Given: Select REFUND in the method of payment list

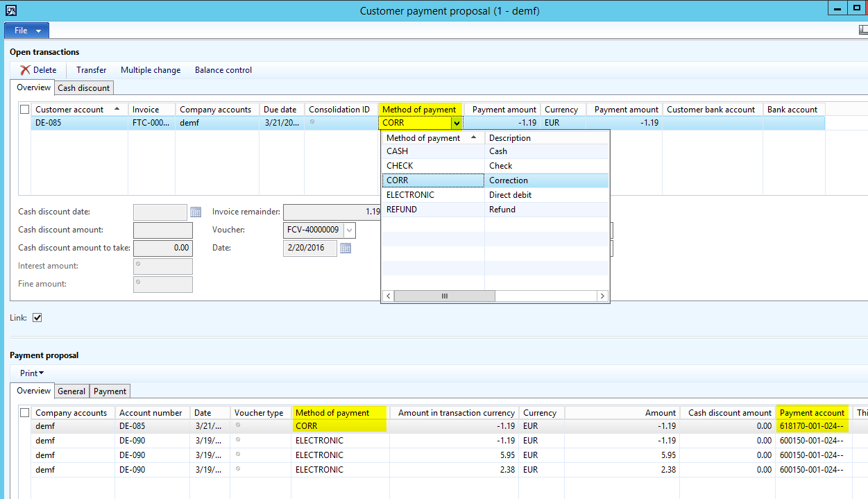Looking at the screenshot, I should click(x=402, y=210).
